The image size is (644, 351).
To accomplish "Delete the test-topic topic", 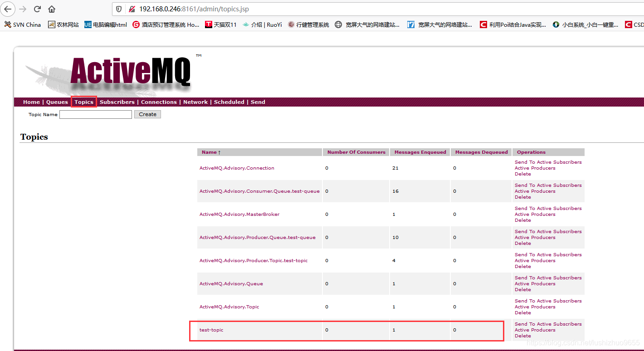I will click(x=523, y=336).
